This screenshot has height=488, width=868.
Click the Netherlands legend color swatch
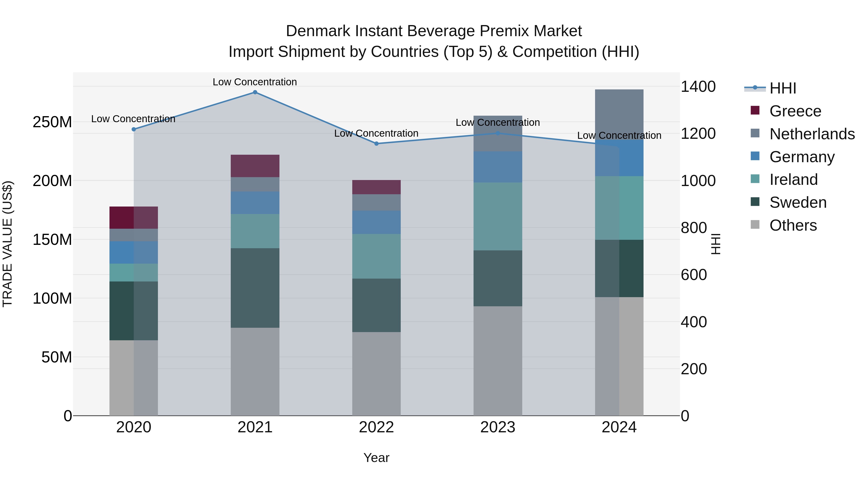755,133
